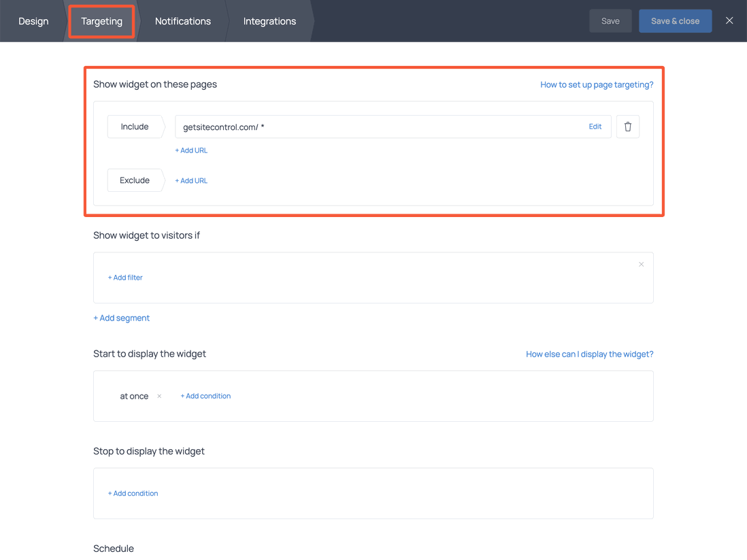This screenshot has width=747, height=560.
Task: Add a visitor filter
Action: coord(125,277)
